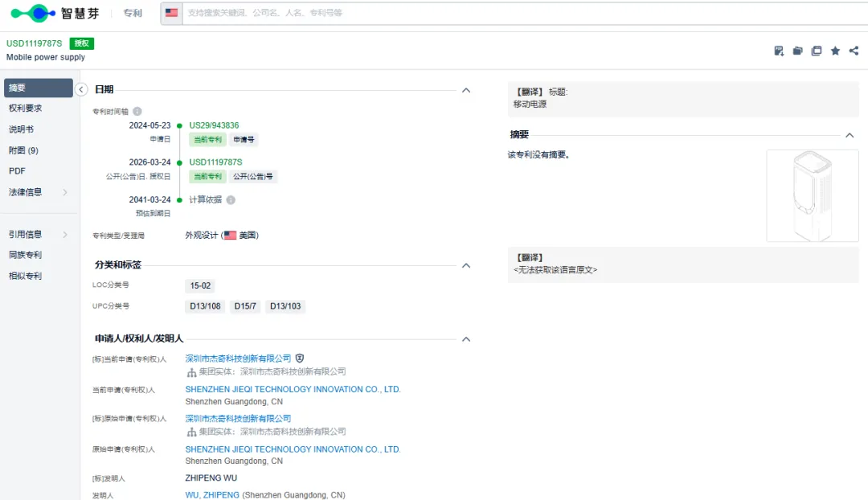Open original assignee link 深圳市杰奇科技创新有限公司
Viewport: 868px width, 500px height.
238,419
